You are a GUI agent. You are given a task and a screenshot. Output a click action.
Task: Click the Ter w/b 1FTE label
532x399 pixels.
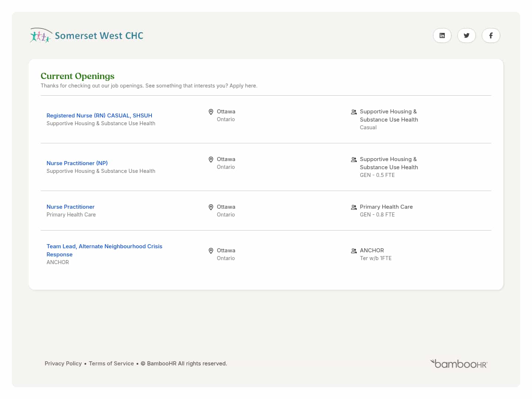click(376, 258)
